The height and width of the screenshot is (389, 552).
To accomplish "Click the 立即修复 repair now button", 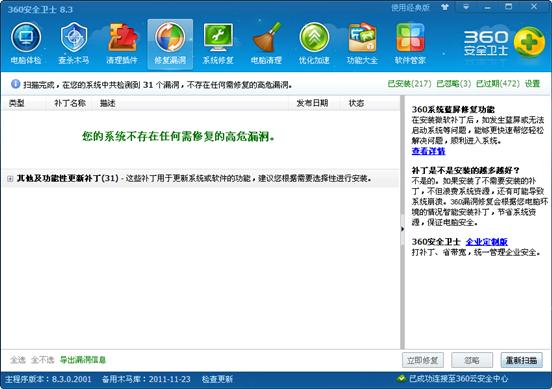I will [x=422, y=360].
